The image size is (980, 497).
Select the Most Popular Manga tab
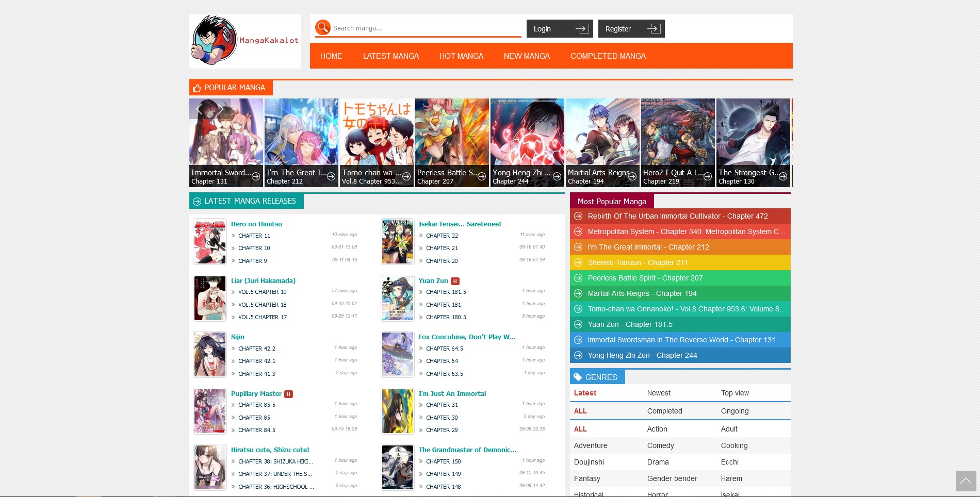612,202
